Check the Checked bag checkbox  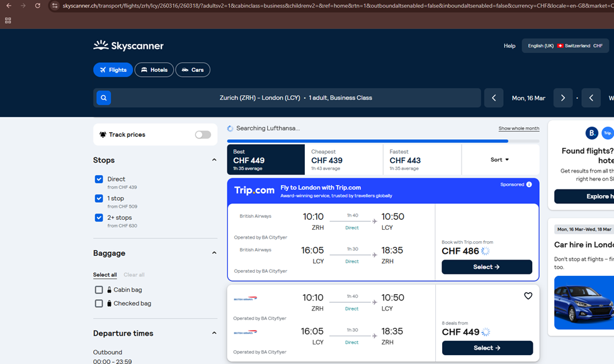[99, 304]
